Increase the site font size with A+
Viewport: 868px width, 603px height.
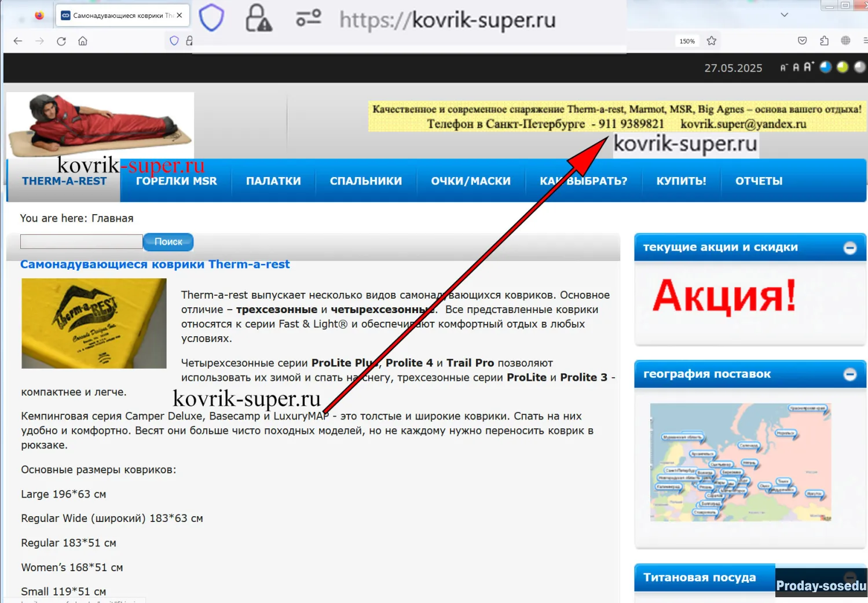(x=808, y=67)
